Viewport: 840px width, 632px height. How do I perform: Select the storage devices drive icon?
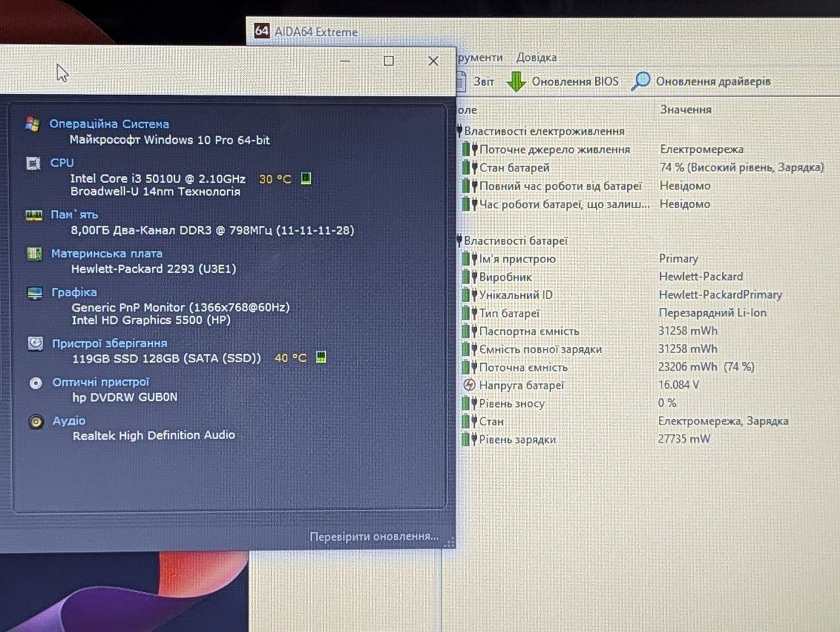tap(35, 343)
